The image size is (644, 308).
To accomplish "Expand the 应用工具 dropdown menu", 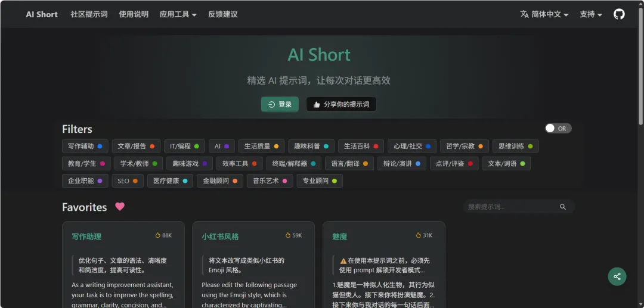I will 178,14.
